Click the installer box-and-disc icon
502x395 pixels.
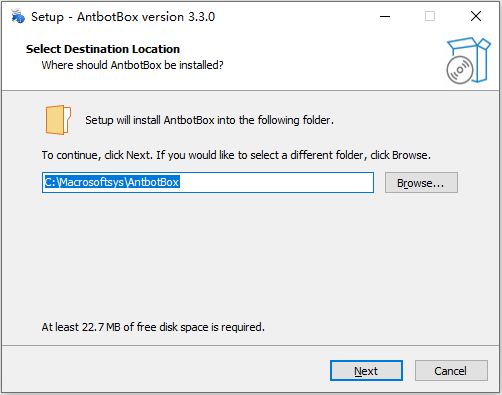coord(468,60)
